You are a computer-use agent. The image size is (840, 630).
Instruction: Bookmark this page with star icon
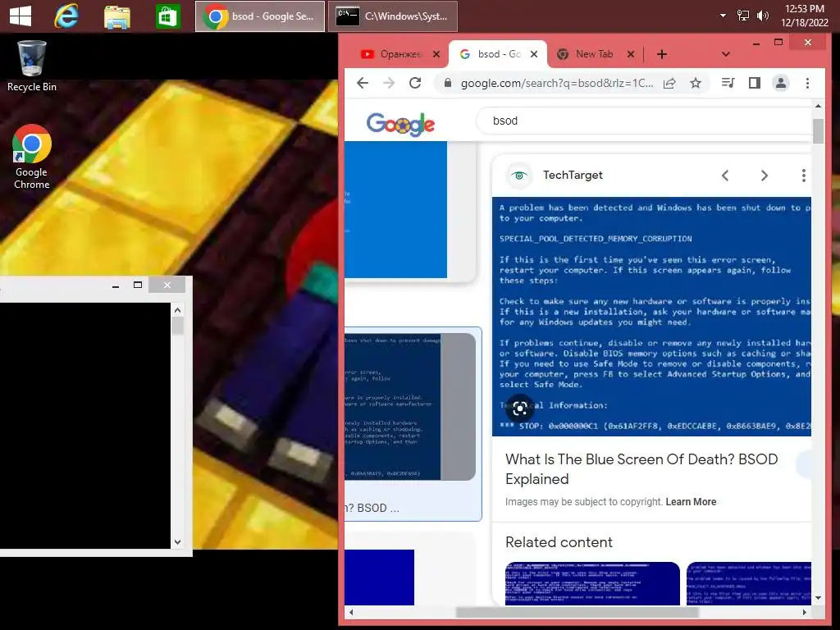pos(696,83)
